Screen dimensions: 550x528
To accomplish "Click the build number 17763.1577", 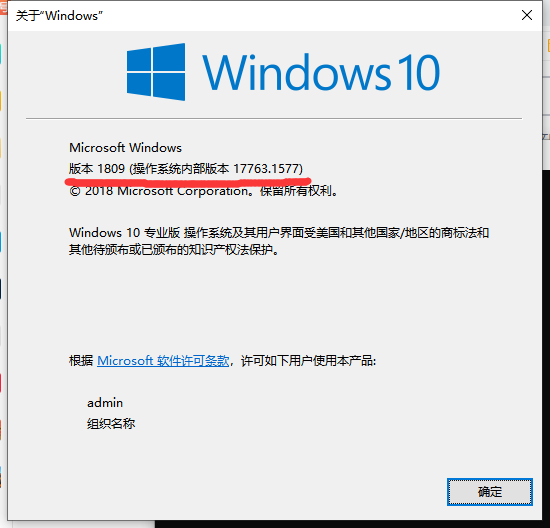I will coord(266,169).
